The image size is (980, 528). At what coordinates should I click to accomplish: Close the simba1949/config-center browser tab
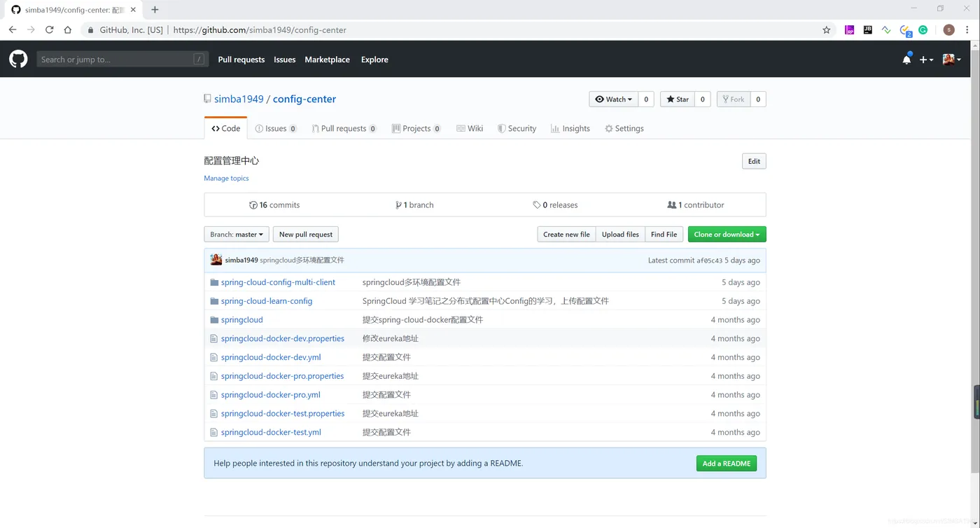[x=133, y=10]
